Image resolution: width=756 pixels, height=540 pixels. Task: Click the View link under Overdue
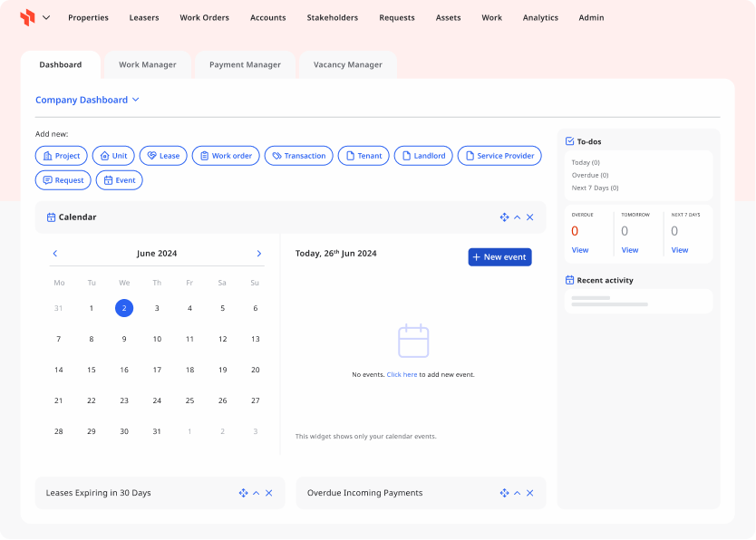point(580,250)
